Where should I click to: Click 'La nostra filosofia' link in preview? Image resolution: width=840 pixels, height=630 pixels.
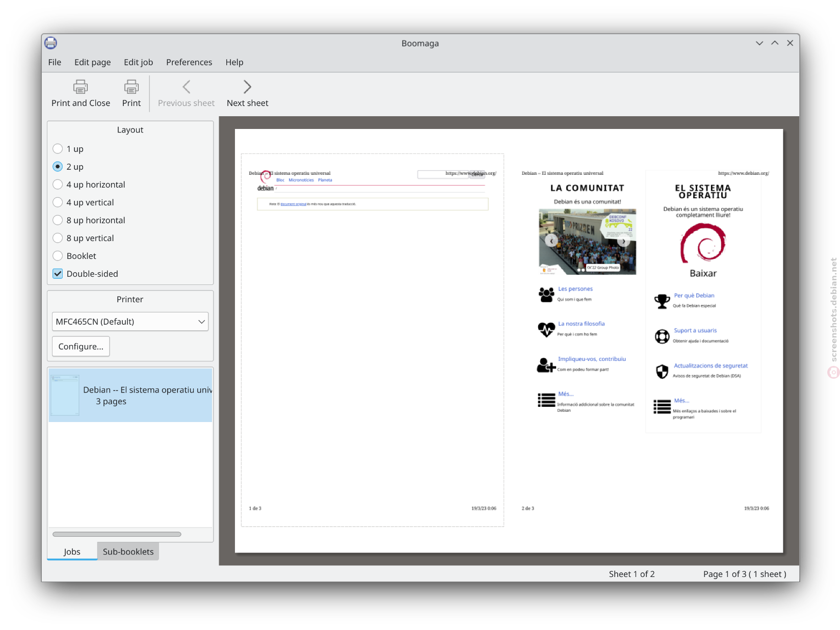(582, 324)
